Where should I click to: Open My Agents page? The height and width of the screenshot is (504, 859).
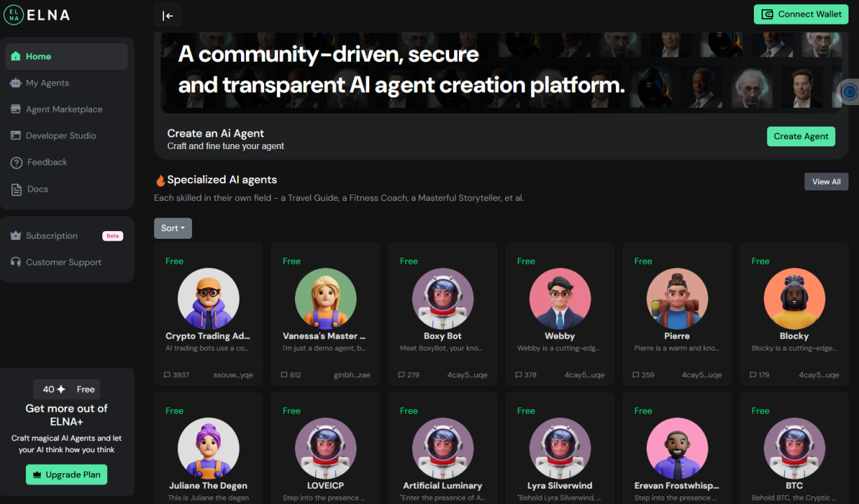coord(67,83)
